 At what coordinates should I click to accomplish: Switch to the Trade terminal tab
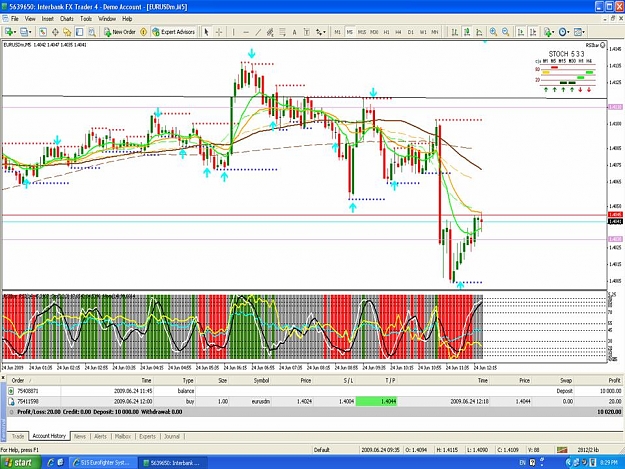[x=18, y=436]
